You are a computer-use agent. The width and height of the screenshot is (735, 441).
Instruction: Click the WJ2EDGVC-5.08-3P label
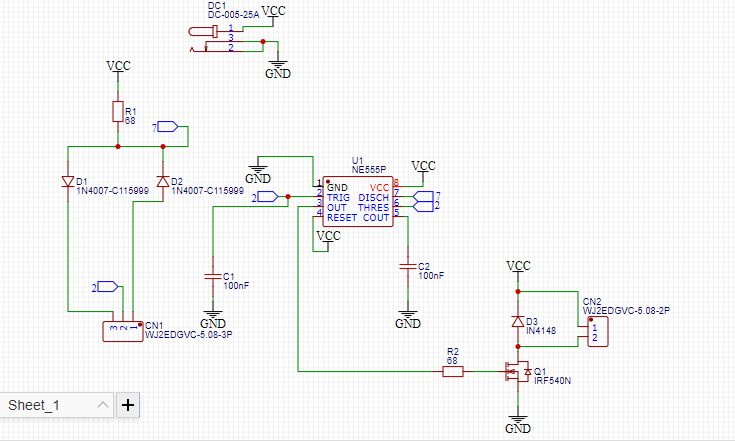188,335
